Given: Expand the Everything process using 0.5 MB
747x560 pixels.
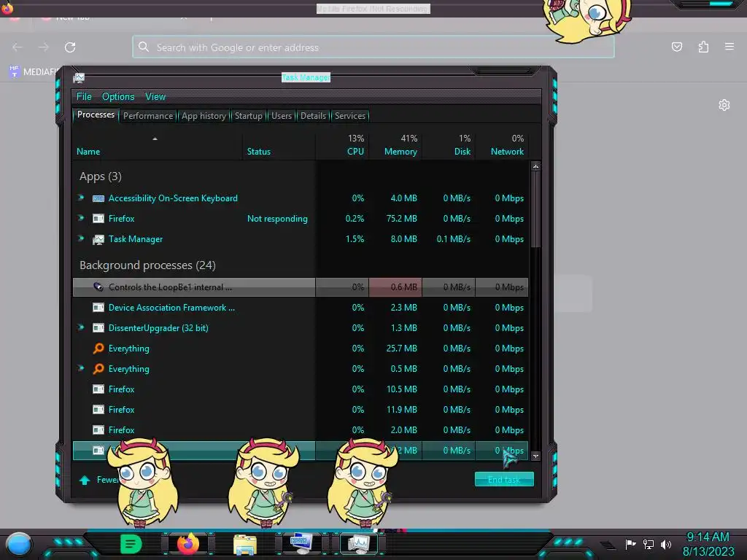Looking at the screenshot, I should click(81, 368).
